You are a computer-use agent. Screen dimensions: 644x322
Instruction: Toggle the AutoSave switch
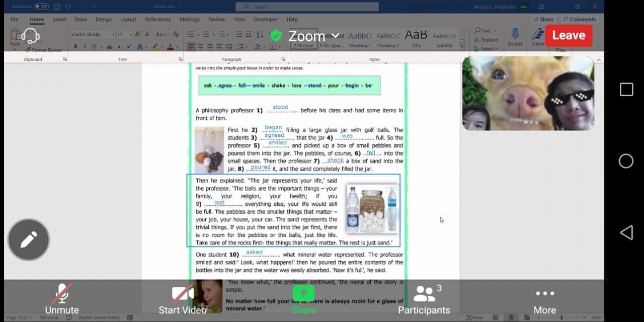[x=41, y=7]
